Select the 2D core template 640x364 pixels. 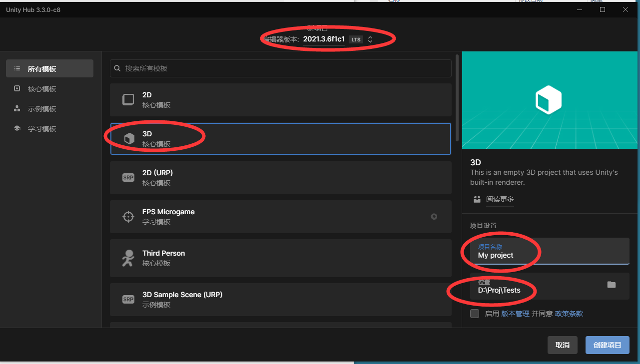(x=280, y=100)
